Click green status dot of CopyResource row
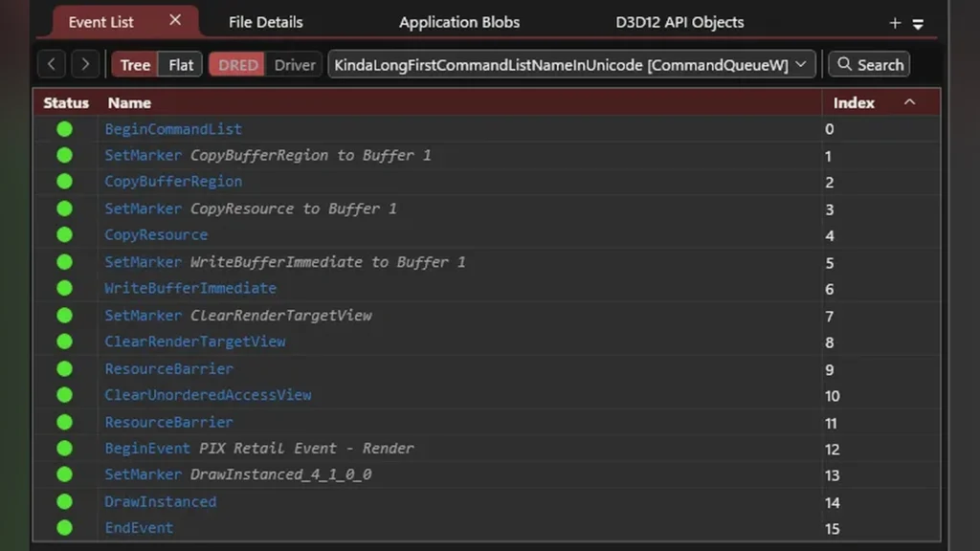The image size is (980, 551). tap(64, 235)
